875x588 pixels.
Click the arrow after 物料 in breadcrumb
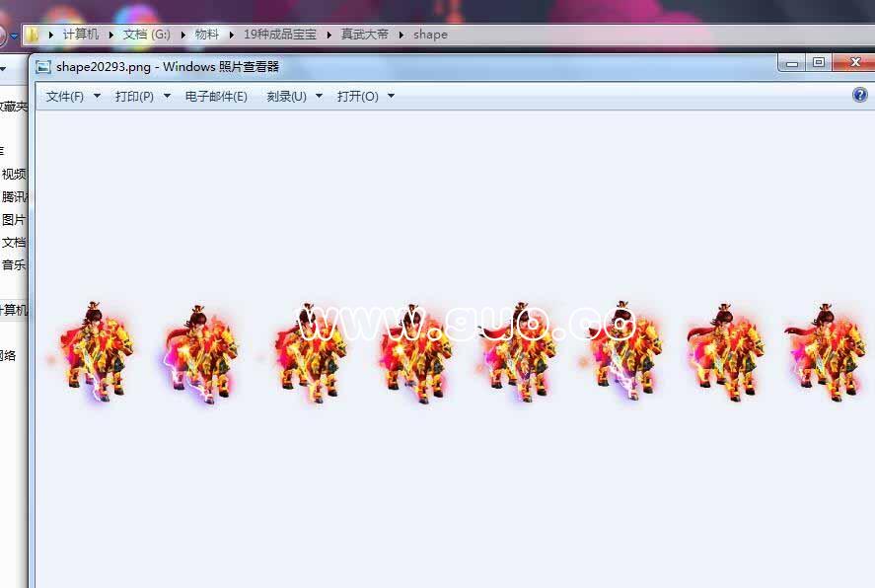click(232, 35)
